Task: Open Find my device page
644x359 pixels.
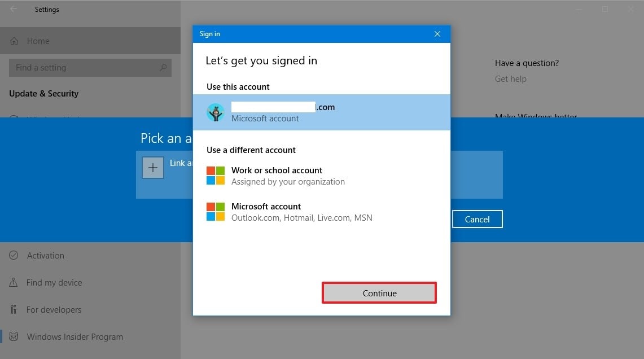Action: coord(54,283)
